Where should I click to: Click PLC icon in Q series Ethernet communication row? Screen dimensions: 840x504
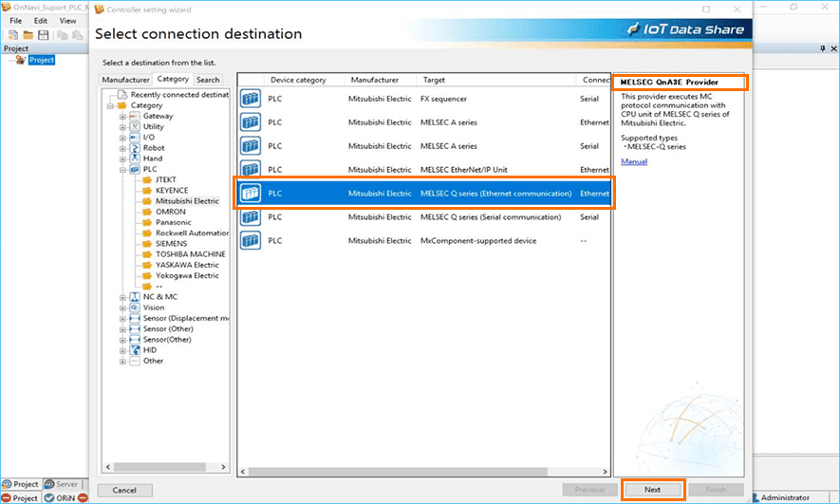pos(251,193)
